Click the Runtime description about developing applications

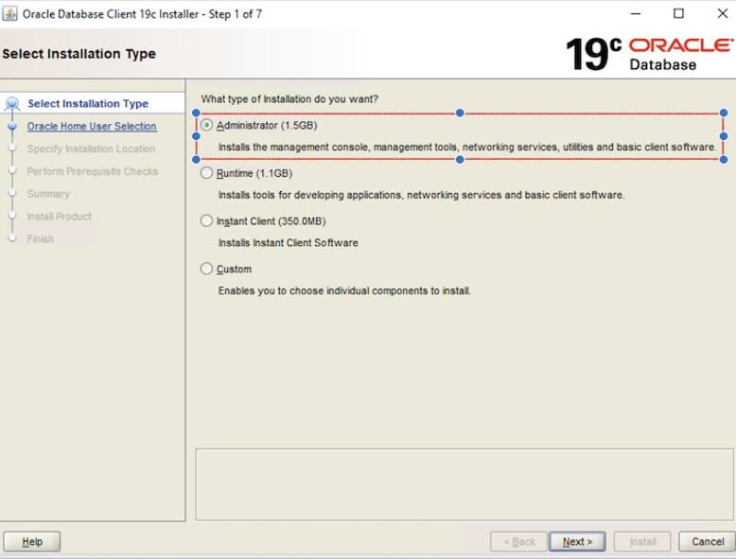tap(422, 195)
